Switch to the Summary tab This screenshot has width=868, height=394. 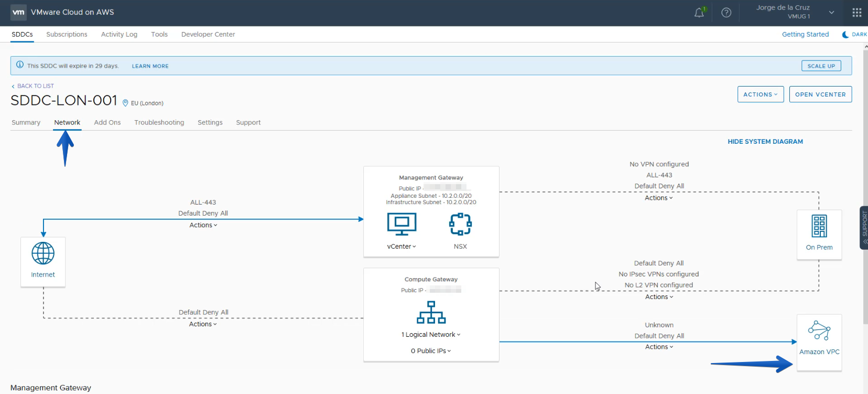(x=26, y=122)
